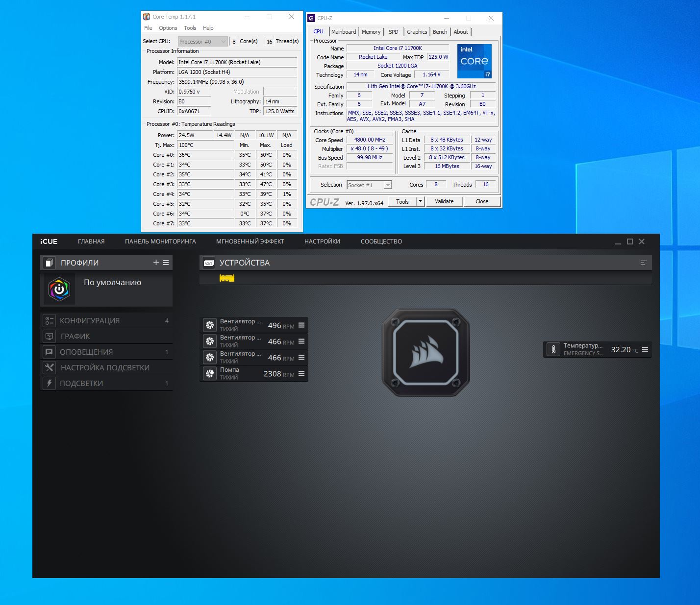Viewport: 700px width, 605px height.
Task: Click the 32.20 °C temperature reading
Action: point(625,350)
